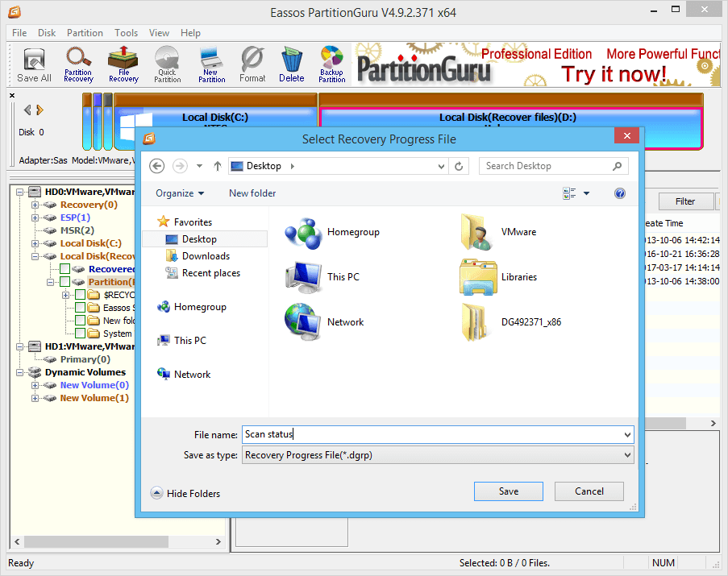The width and height of the screenshot is (728, 576).
Task: Open the recent locations dropdown arrow
Action: pos(199,166)
